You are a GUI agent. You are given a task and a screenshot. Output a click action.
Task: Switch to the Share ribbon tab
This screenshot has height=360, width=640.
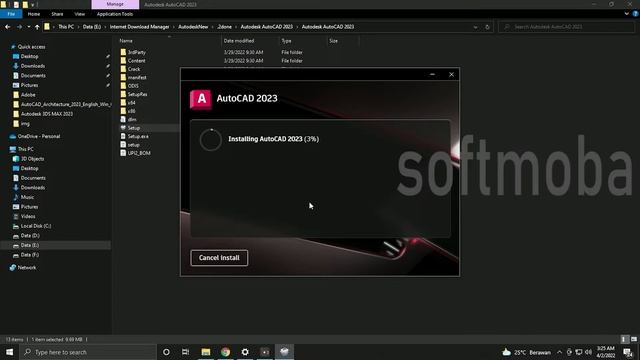57,14
